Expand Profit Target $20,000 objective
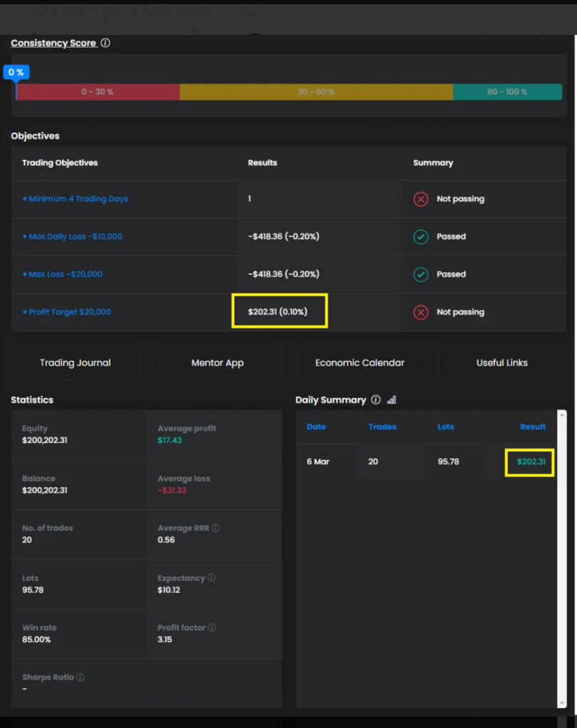The width and height of the screenshot is (577, 728). 67,312
